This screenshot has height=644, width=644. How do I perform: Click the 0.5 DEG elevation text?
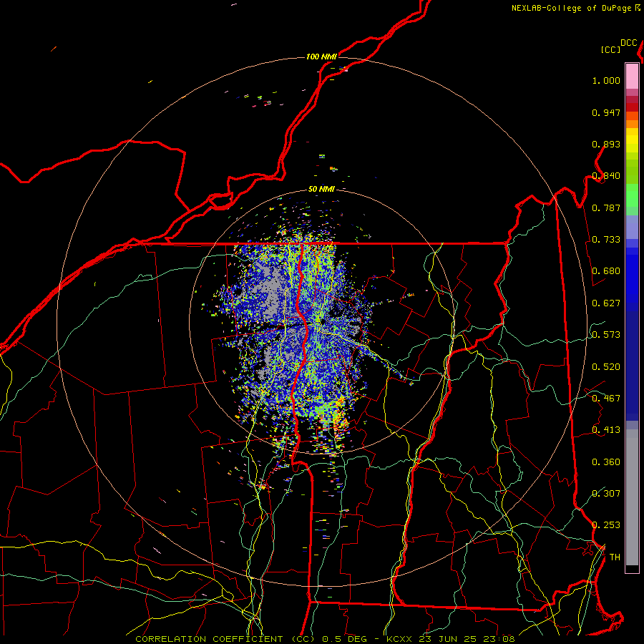tap(344, 639)
